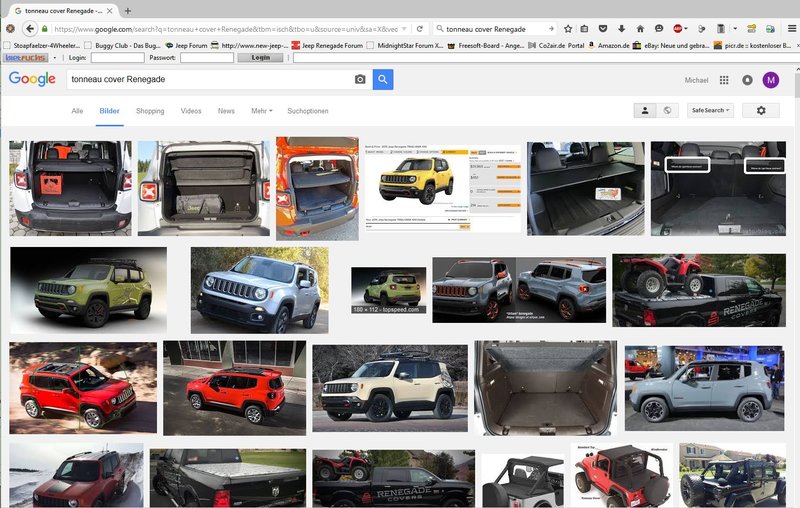Click the camera search-by-image icon

click(x=360, y=80)
